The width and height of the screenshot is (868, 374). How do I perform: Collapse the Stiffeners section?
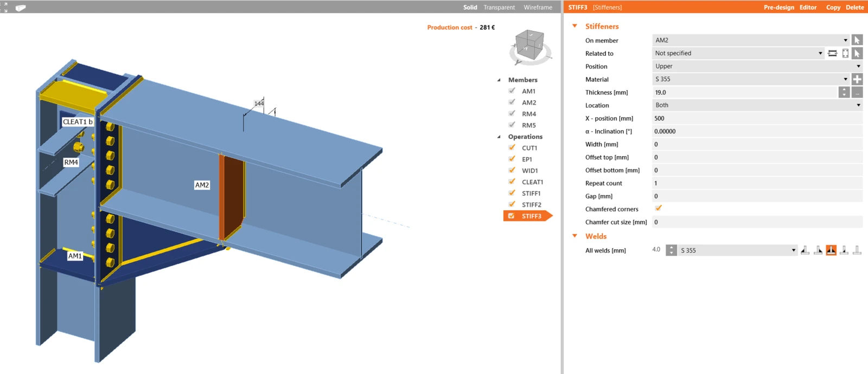(575, 26)
